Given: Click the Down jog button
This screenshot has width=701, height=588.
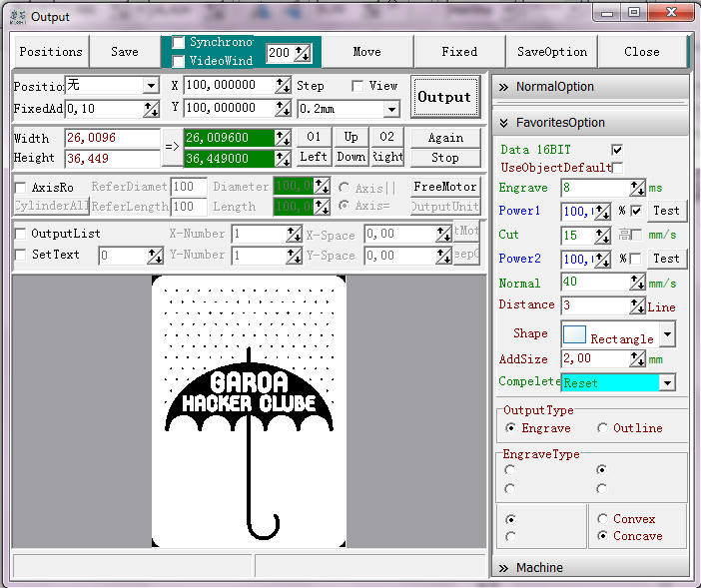Looking at the screenshot, I should (350, 157).
